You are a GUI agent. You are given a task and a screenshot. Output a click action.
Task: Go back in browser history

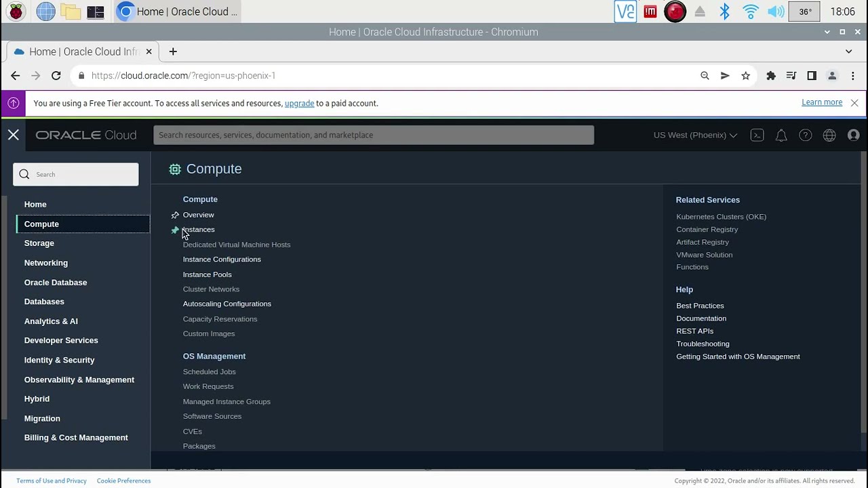(x=15, y=76)
